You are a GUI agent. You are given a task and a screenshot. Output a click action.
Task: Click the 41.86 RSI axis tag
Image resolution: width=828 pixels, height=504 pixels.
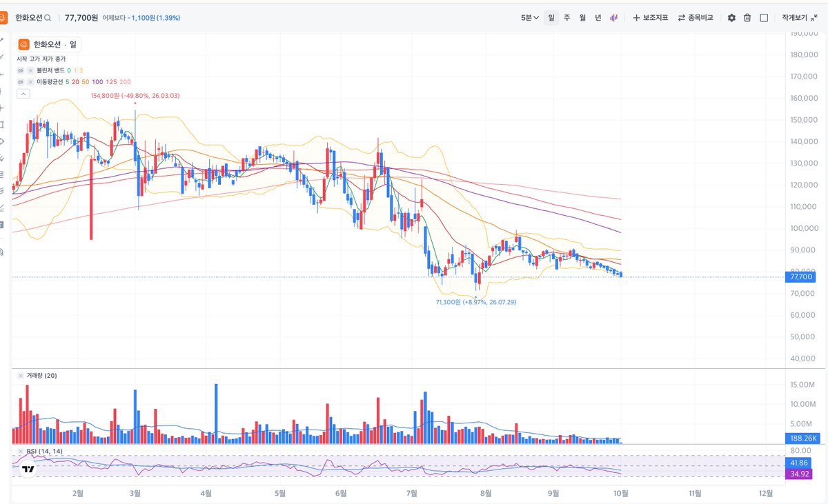click(x=798, y=463)
